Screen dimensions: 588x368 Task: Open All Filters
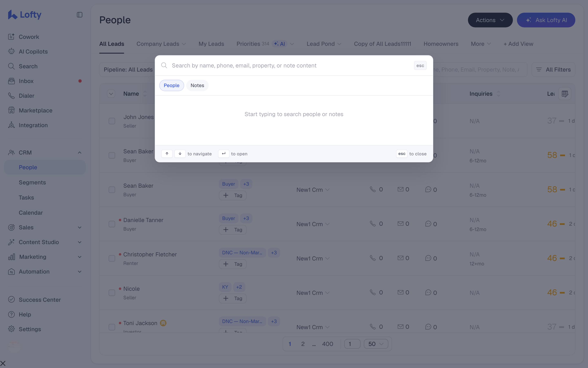(x=553, y=70)
